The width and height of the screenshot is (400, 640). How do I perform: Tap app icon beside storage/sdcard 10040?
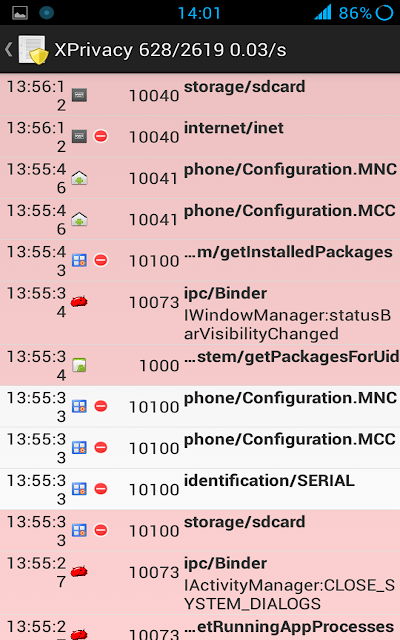pos(79,96)
